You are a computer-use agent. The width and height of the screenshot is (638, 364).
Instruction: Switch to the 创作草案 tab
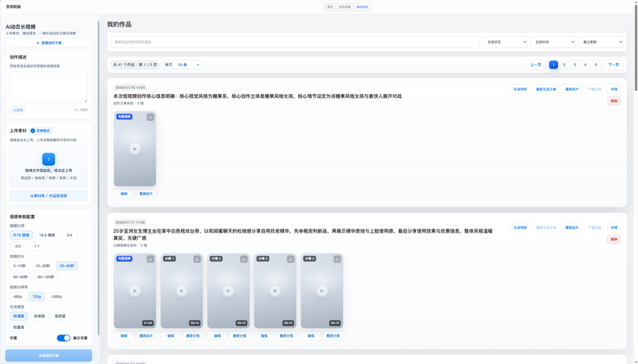[345, 7]
